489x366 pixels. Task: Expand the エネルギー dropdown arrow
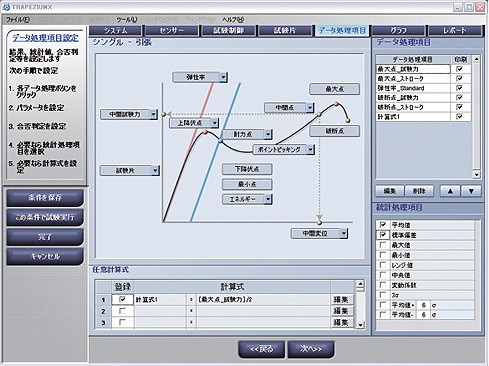268,199
